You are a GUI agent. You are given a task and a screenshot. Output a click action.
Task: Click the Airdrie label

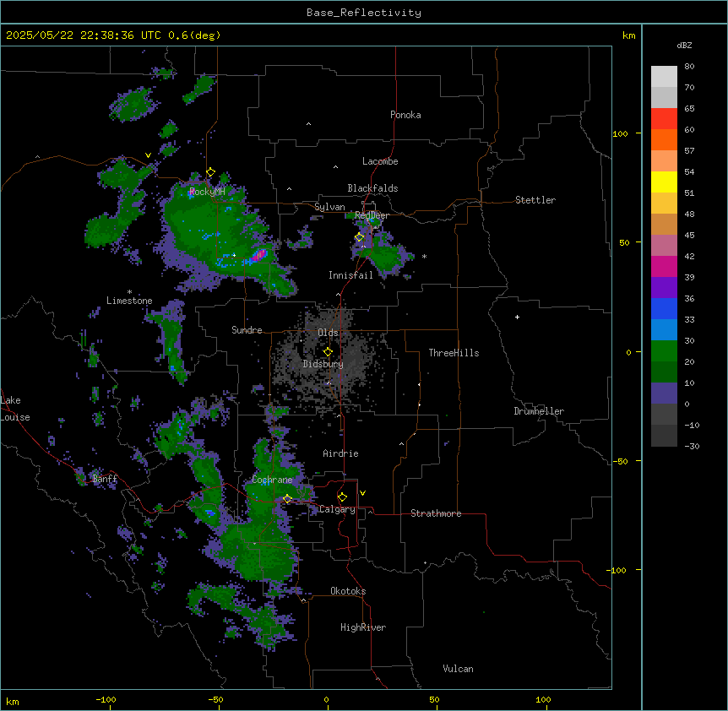point(340,453)
